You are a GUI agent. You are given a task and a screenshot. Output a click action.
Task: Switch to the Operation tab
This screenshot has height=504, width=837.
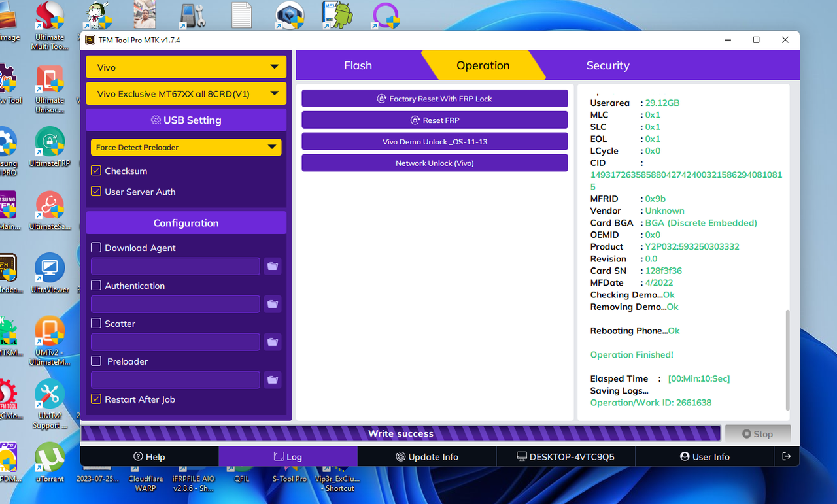tap(483, 65)
